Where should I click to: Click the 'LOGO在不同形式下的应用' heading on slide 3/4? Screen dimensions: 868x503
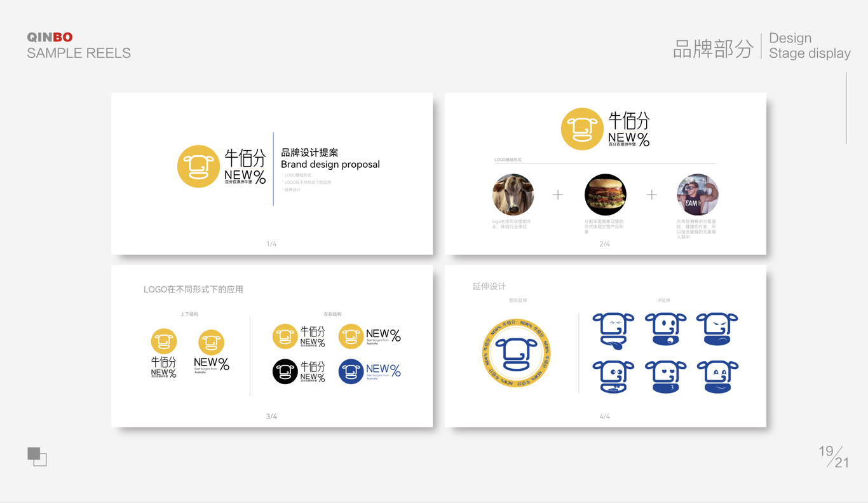tap(193, 289)
